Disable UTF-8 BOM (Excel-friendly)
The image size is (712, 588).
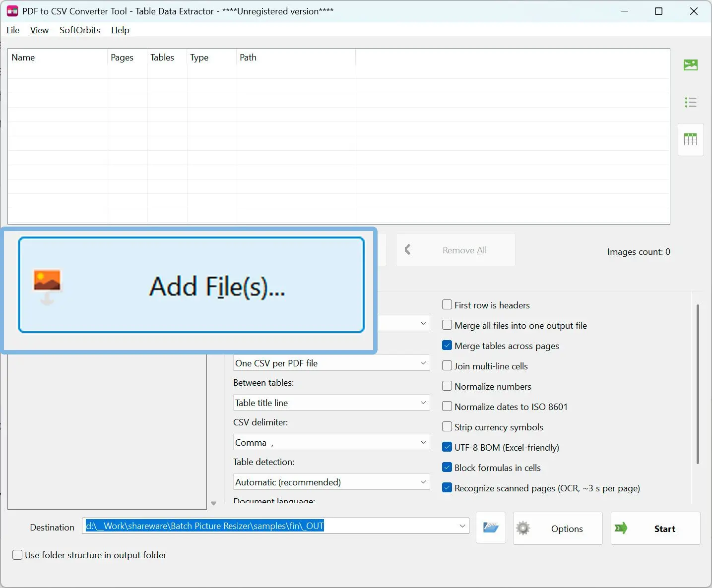[x=447, y=447]
